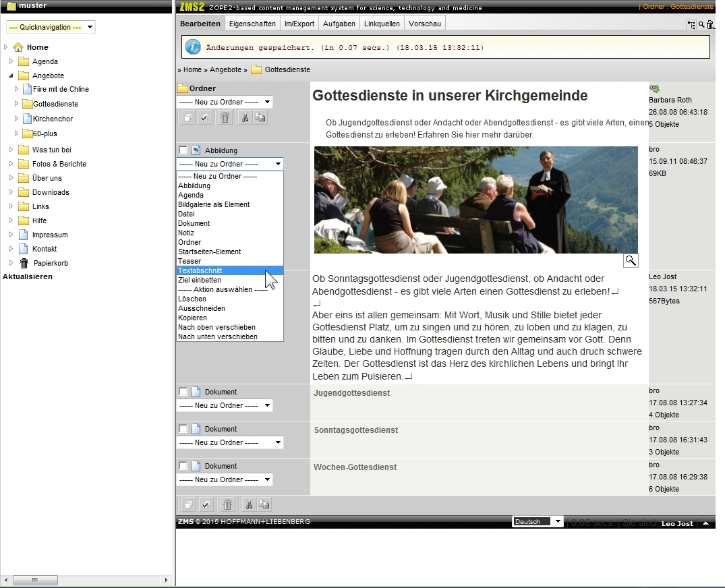Choose Teaser from the dropdown list
725x588 pixels.
(x=230, y=261)
